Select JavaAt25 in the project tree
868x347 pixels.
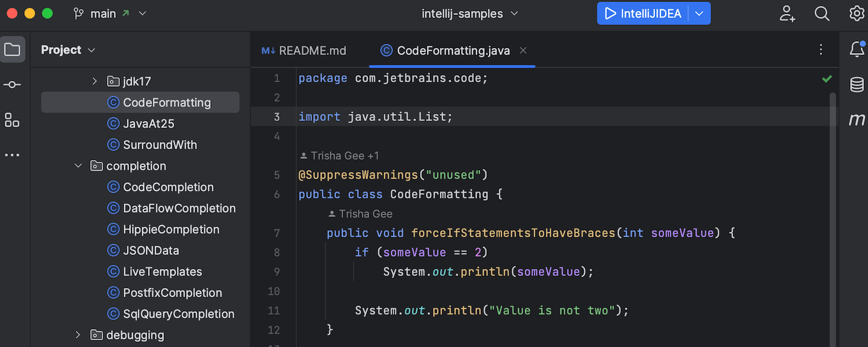coord(152,123)
